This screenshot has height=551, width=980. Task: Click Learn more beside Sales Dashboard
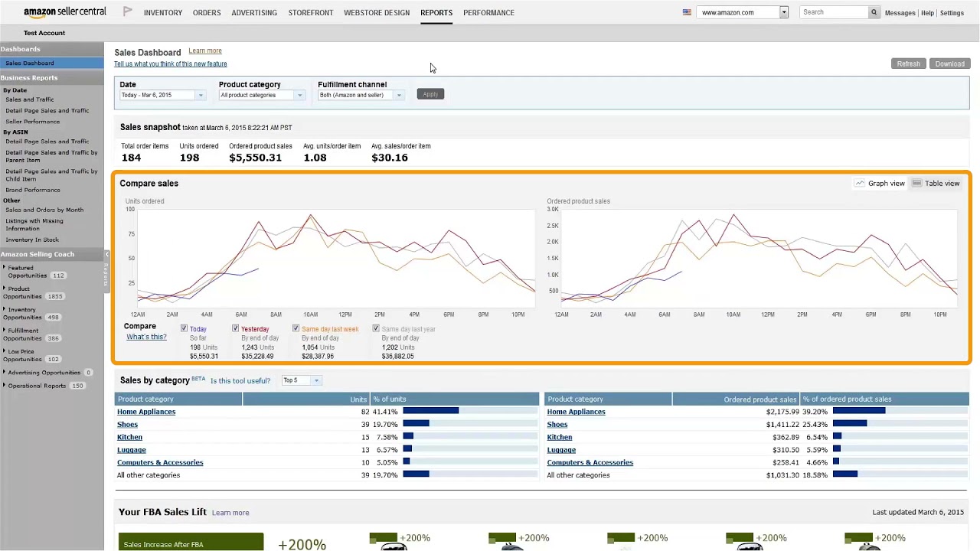coord(205,51)
